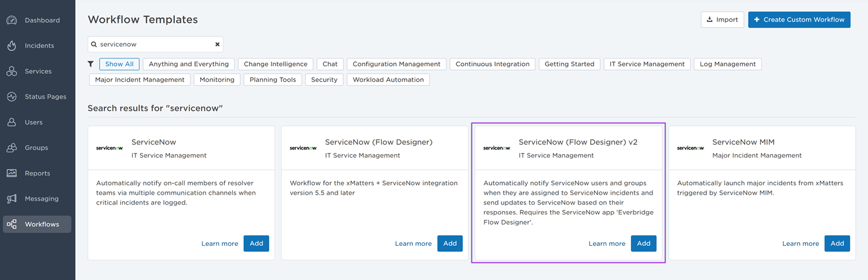This screenshot has height=280, width=868.
Task: Click 'Search results for "servicenow"' text
Action: pyautogui.click(x=155, y=108)
